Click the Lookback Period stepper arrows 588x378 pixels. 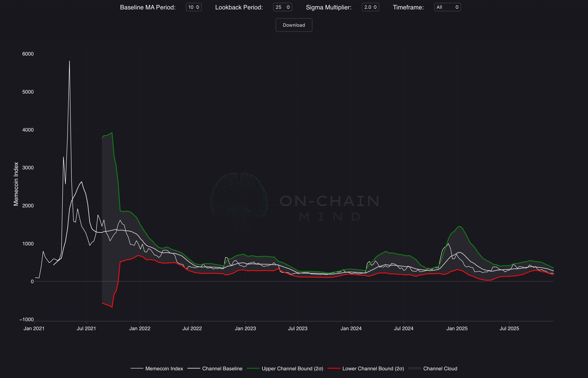[288, 7]
